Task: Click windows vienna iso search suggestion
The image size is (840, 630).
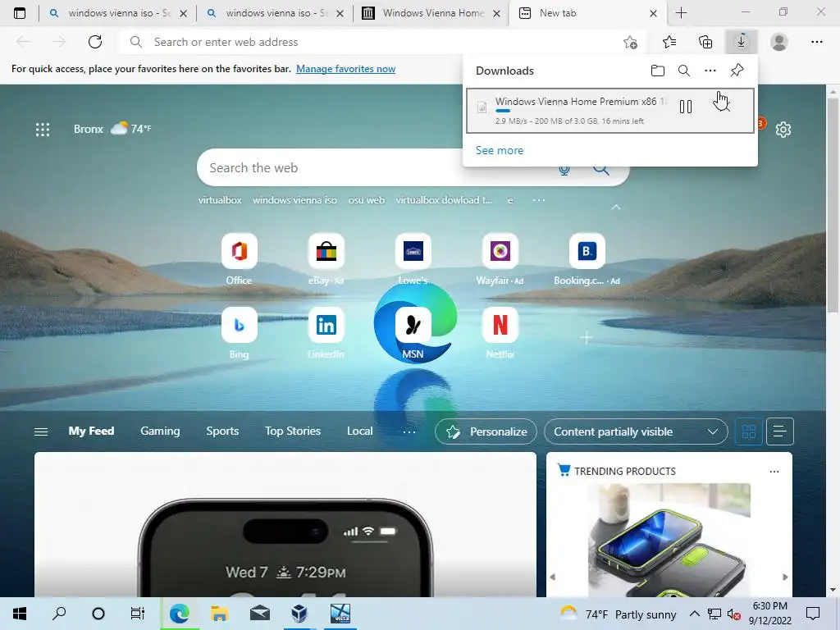Action: pos(294,200)
